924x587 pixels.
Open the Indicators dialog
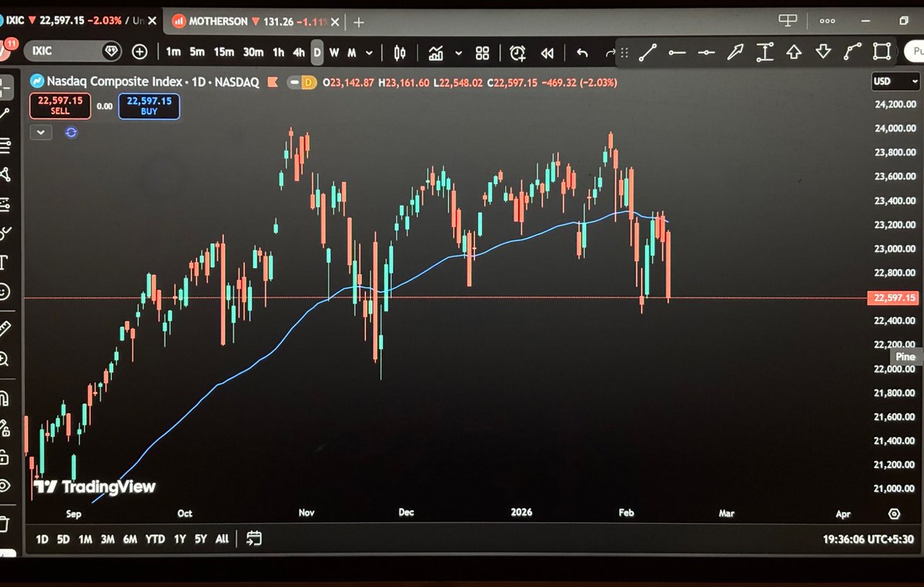pos(437,53)
